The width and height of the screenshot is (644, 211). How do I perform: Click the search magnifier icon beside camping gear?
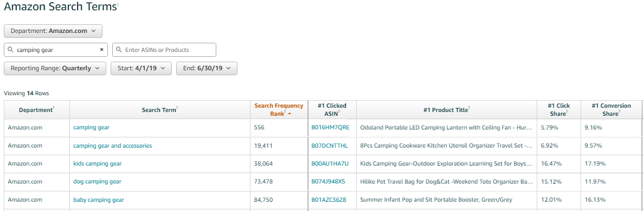(11, 50)
